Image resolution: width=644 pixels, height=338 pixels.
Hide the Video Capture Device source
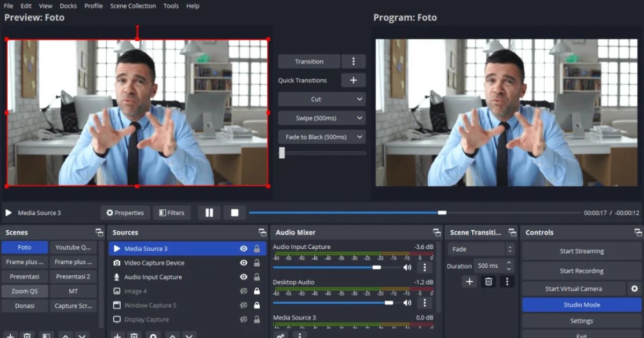click(x=244, y=263)
